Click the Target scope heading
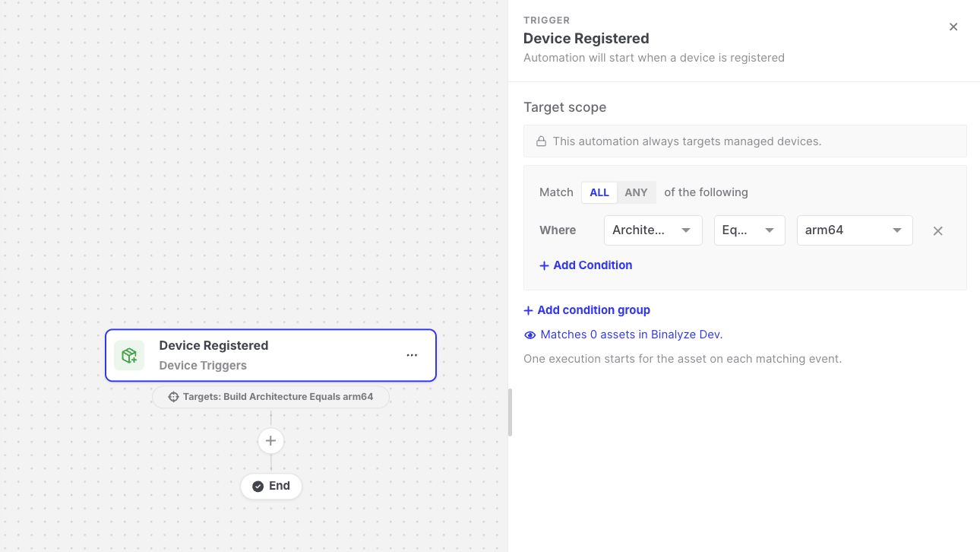 (x=565, y=107)
